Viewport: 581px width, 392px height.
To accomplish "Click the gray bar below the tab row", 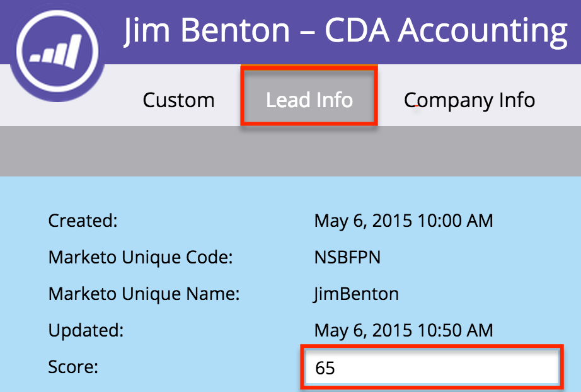I will point(290,150).
